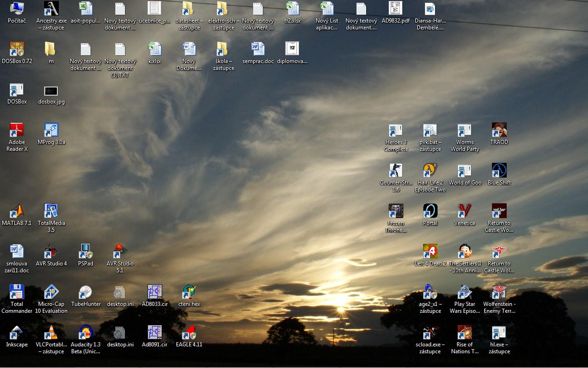Click the Audacity 1.3 Beta icon
This screenshot has width=588, height=368.
pos(85,333)
